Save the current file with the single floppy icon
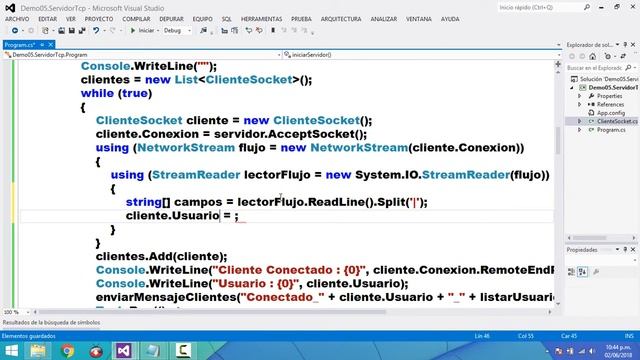 click(x=71, y=31)
